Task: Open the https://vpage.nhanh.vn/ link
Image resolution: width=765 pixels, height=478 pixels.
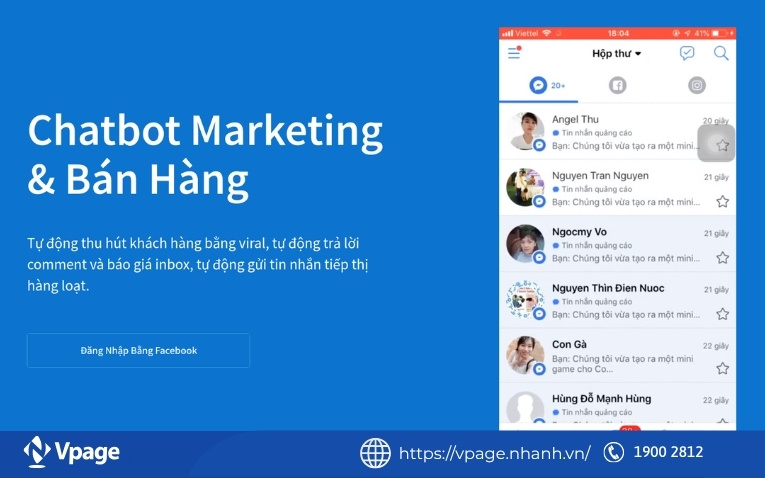Action: coord(495,453)
